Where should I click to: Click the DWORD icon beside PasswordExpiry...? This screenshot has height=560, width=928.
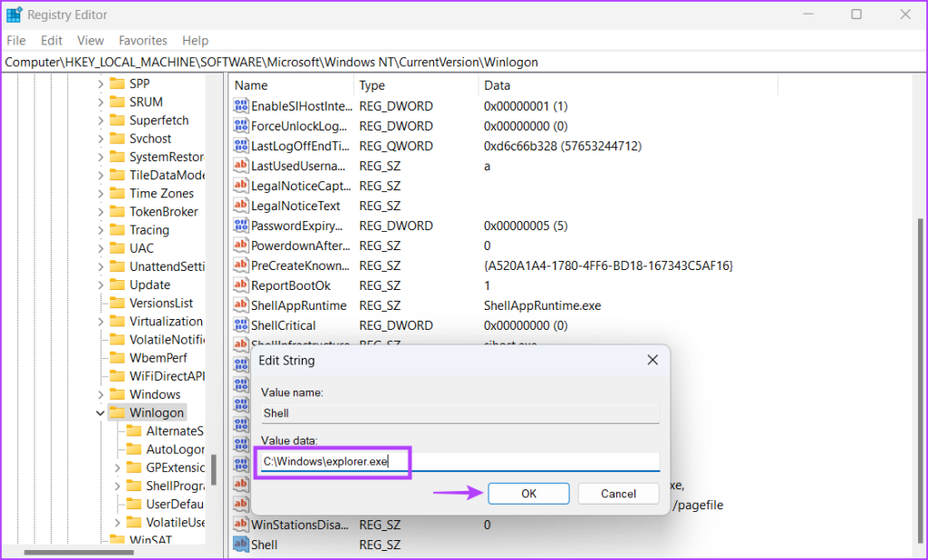241,226
